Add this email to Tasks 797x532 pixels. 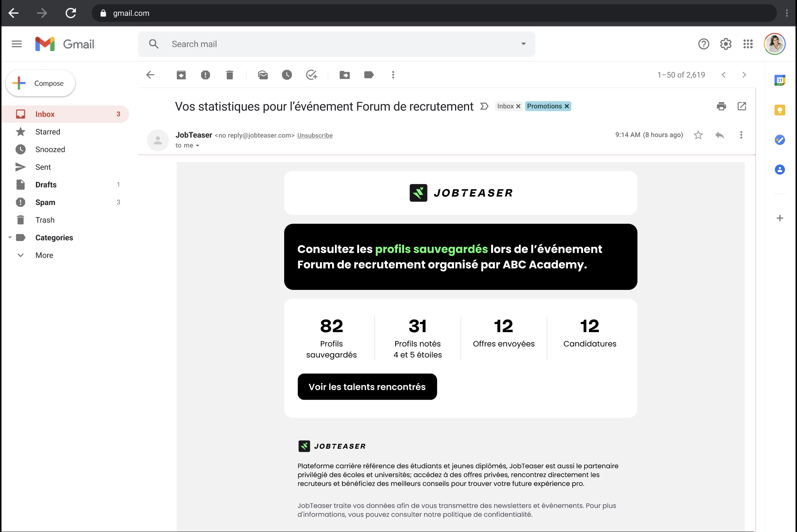pos(311,75)
